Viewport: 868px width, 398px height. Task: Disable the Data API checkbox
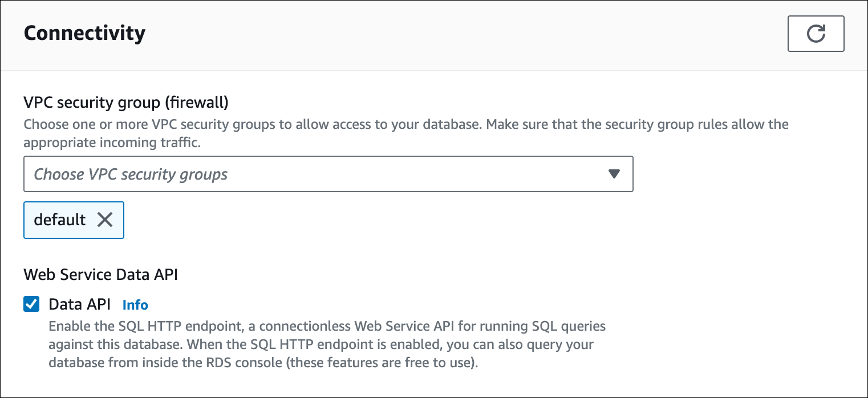pos(31,304)
